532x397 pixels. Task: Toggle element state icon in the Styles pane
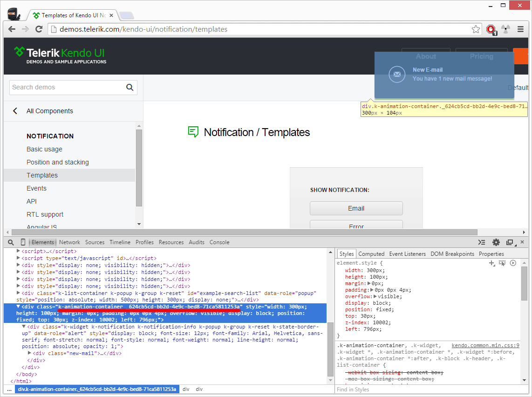(x=502, y=263)
